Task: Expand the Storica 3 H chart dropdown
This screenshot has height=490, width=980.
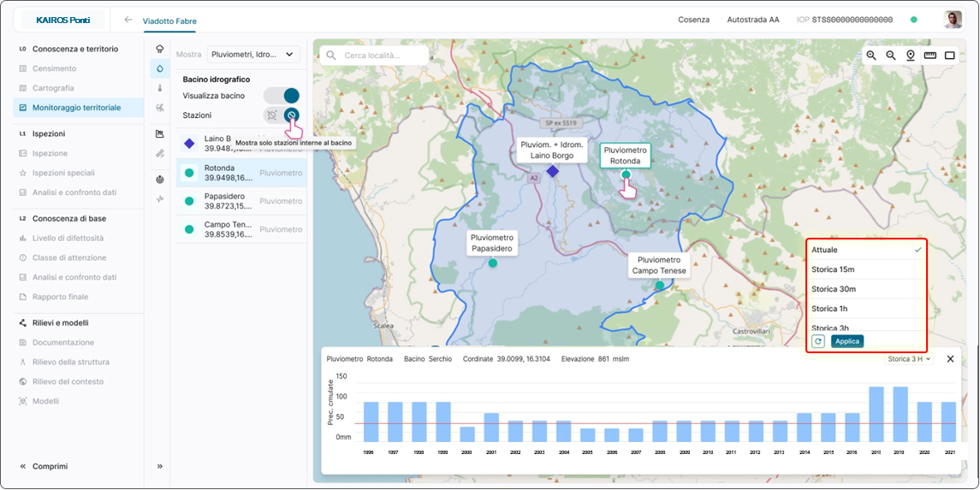Action: coord(909,359)
